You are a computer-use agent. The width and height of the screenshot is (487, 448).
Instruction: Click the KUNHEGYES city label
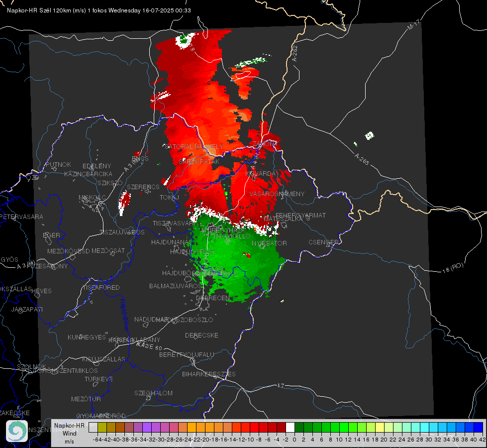[87, 337]
